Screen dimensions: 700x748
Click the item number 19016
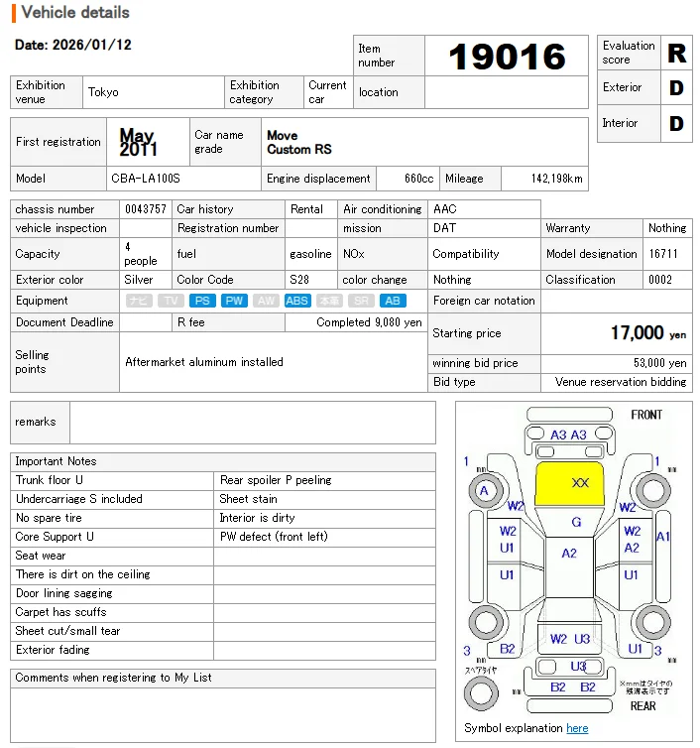point(507,58)
